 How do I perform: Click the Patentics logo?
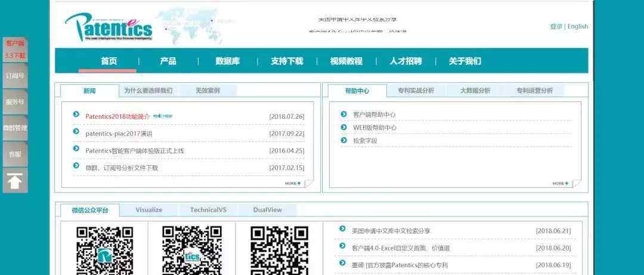click(x=109, y=26)
